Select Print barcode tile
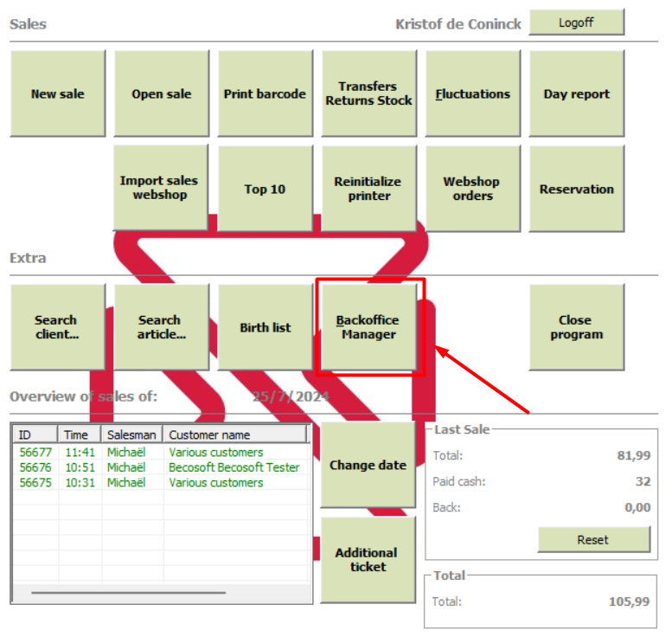 pyautogui.click(x=266, y=93)
